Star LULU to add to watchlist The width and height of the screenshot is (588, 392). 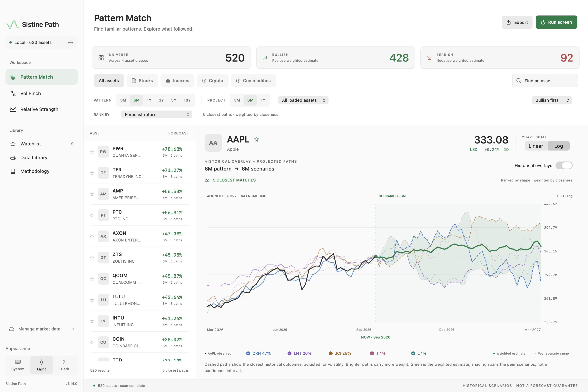pyautogui.click(x=92, y=300)
